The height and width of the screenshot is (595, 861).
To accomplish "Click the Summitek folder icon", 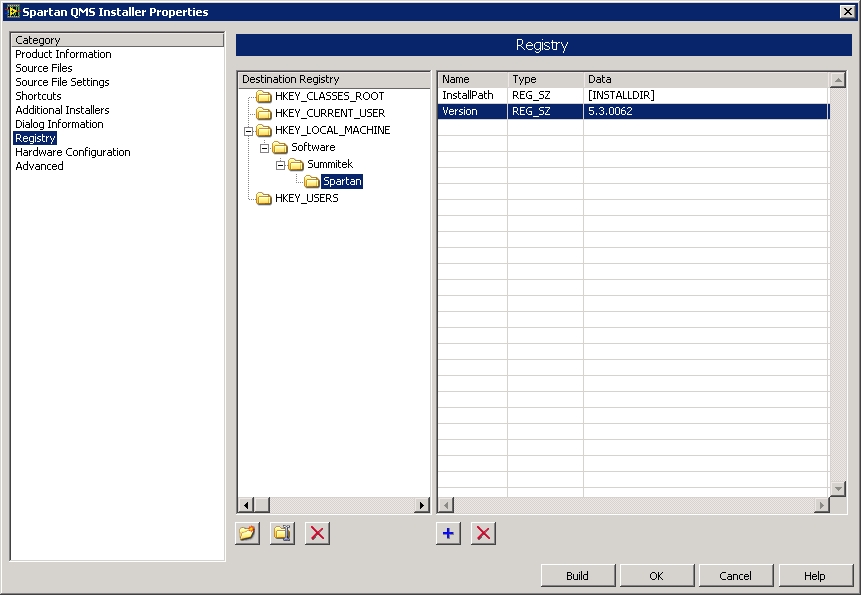I will [x=296, y=165].
